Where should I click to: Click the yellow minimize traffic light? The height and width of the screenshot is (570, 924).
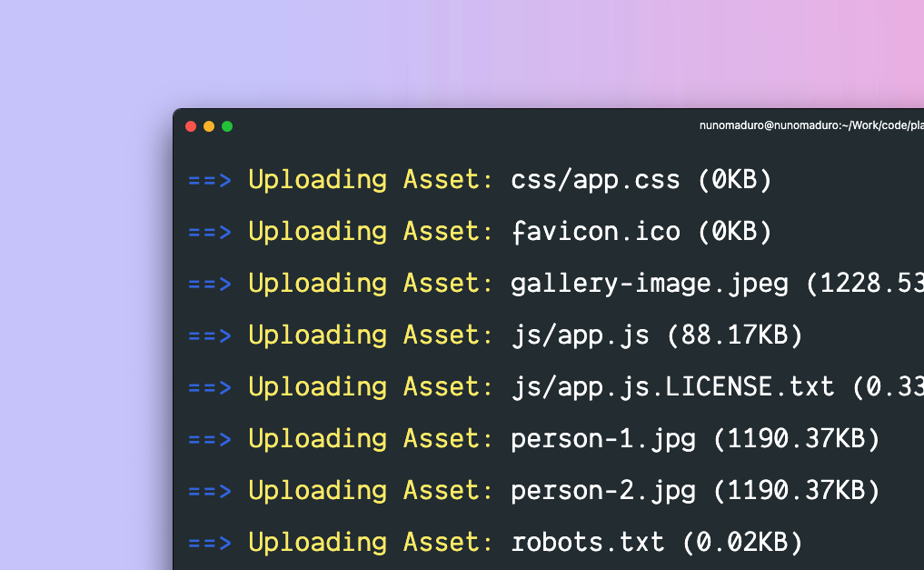click(209, 126)
